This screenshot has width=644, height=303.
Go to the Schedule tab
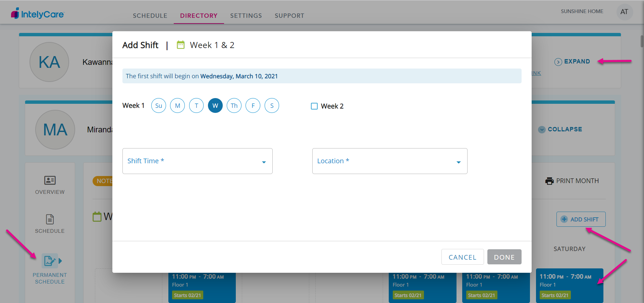point(150,16)
